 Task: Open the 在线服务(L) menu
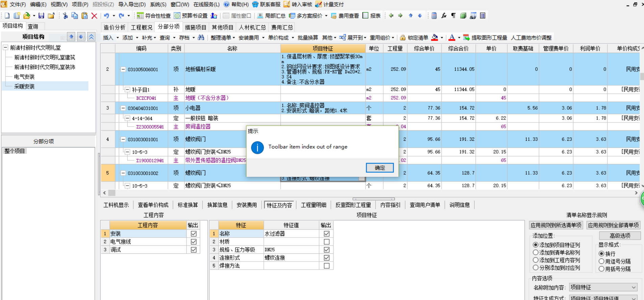click(206, 4)
